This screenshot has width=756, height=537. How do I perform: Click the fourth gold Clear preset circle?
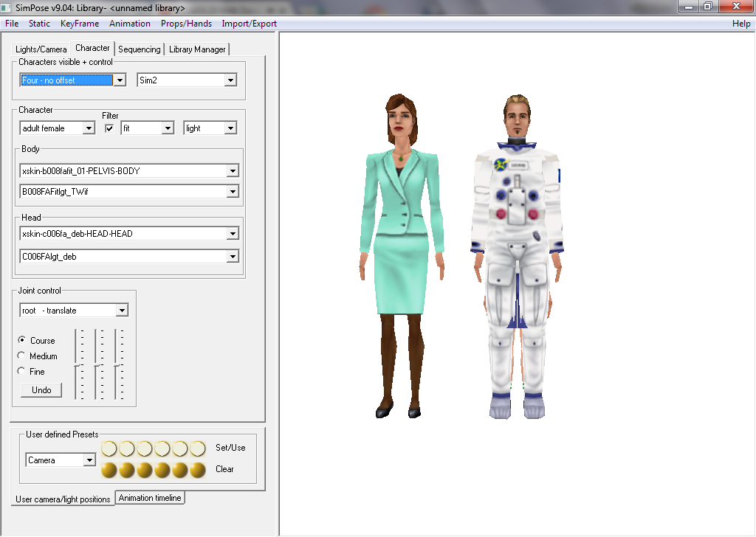(x=162, y=470)
